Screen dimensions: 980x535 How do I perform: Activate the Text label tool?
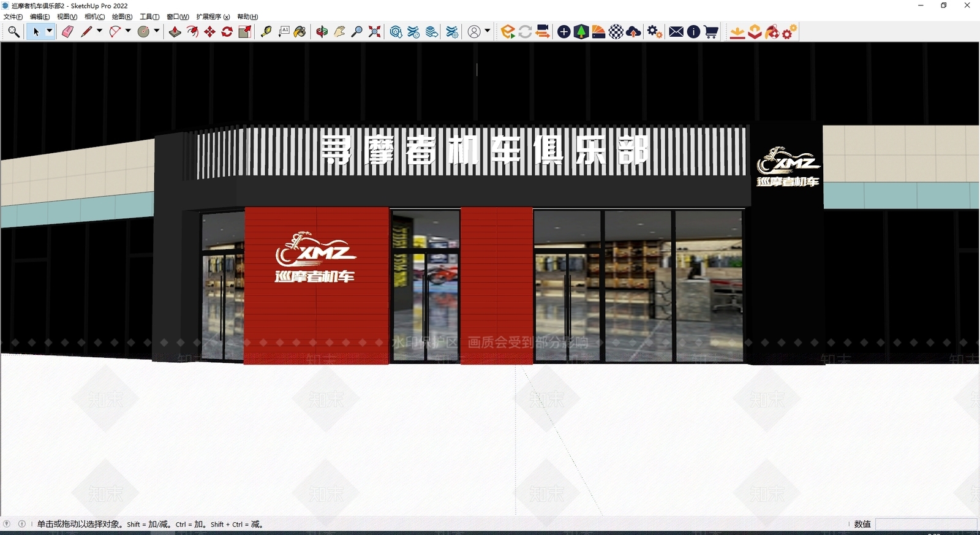coord(284,32)
